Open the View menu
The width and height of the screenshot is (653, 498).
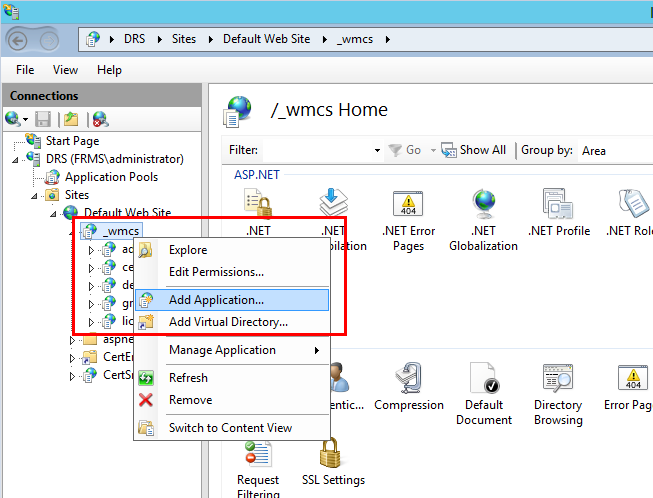click(x=65, y=70)
